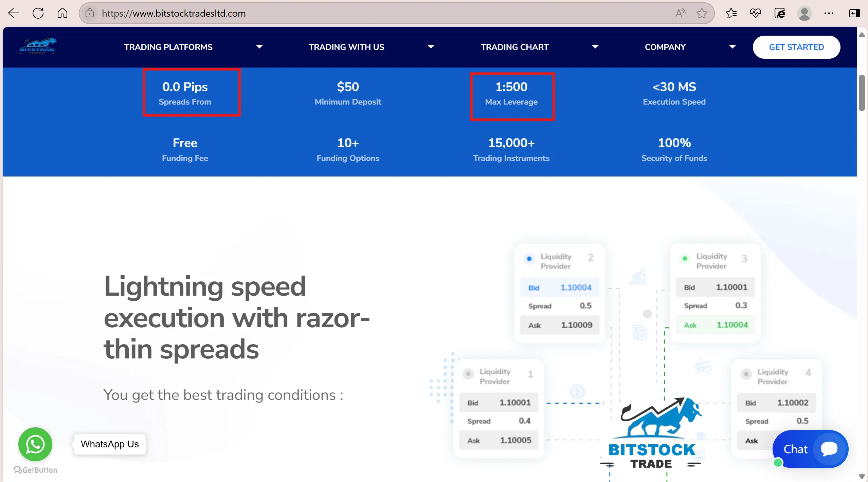Click the WhatsApp Us label

110,444
